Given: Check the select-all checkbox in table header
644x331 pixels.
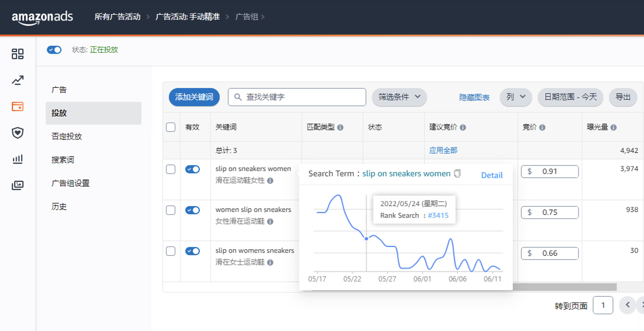Looking at the screenshot, I should coord(171,127).
